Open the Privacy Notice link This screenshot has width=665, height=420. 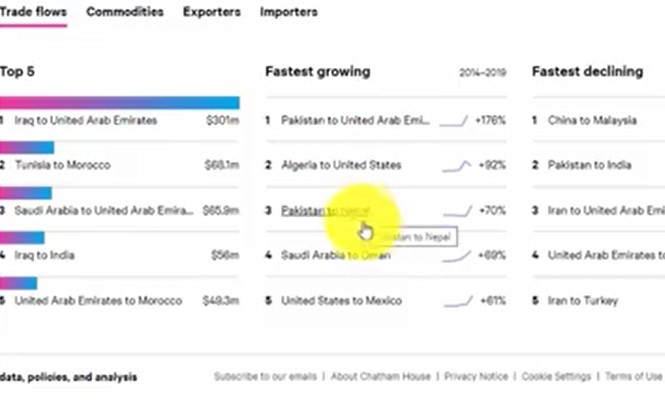(x=476, y=376)
